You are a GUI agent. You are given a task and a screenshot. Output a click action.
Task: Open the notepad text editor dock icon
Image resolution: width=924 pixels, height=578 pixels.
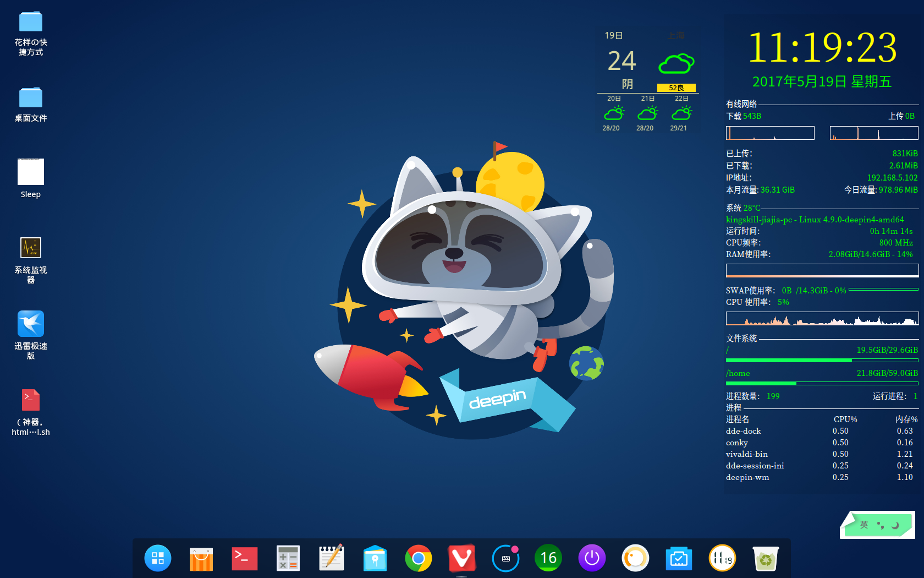[x=332, y=558]
